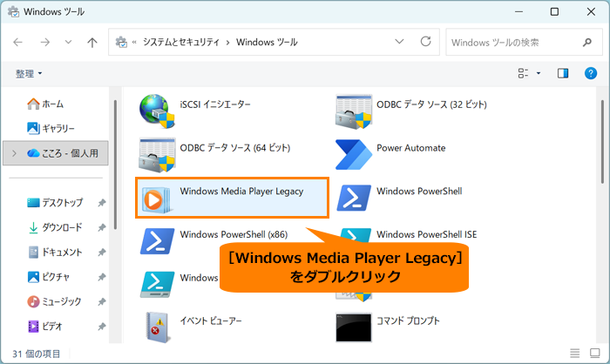Switch to large icons view in status bar
Viewport: 610px width, 364px height.
pyautogui.click(x=595, y=353)
